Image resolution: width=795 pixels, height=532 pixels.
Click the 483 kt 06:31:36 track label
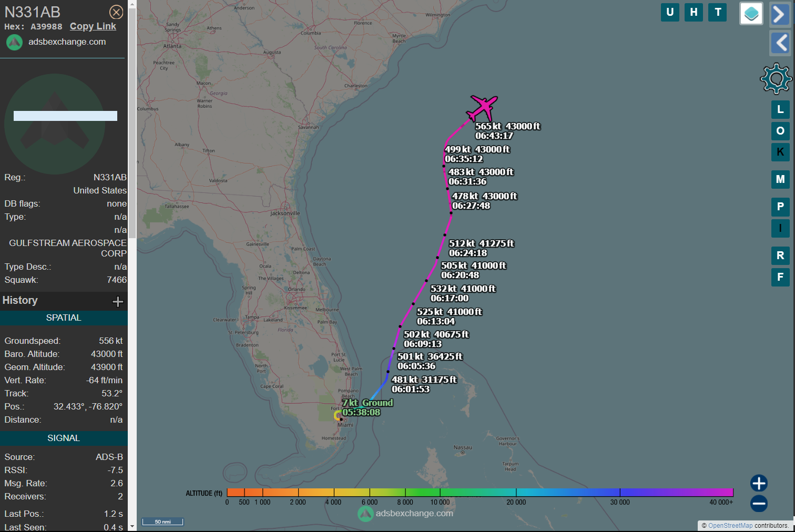tap(481, 177)
